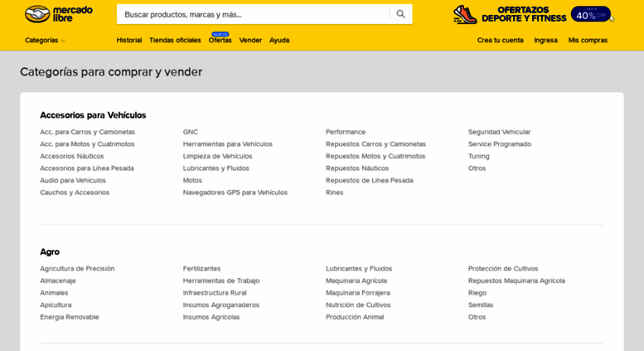Image resolution: width=644 pixels, height=351 pixels.
Task: Open Seguridad Vehicular
Action: 500,132
